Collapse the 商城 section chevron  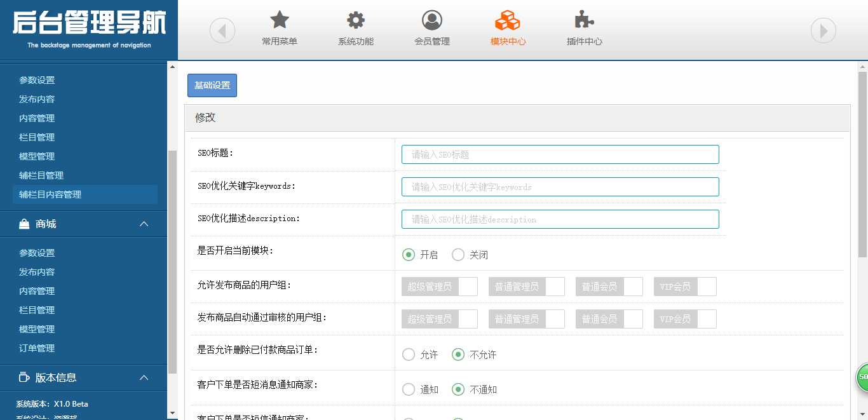tap(144, 224)
